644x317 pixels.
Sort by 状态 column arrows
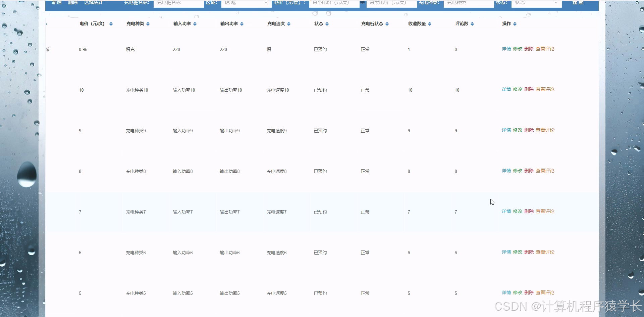(x=327, y=24)
